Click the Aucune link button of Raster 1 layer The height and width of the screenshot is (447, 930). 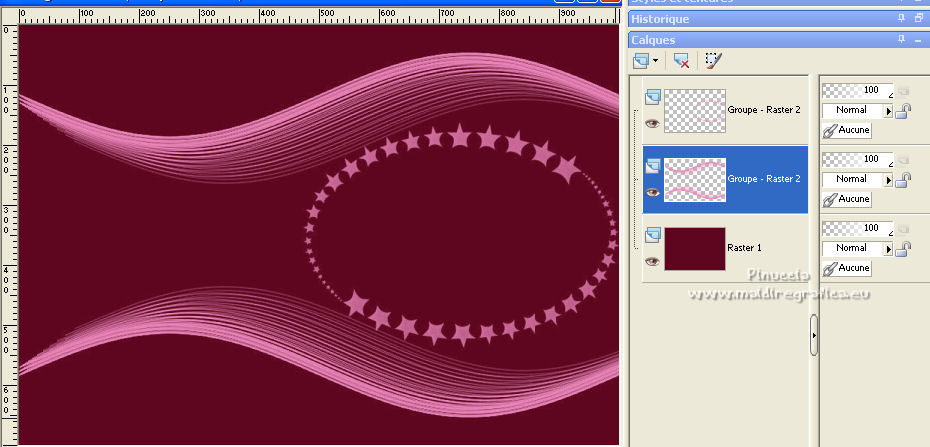[x=847, y=269]
